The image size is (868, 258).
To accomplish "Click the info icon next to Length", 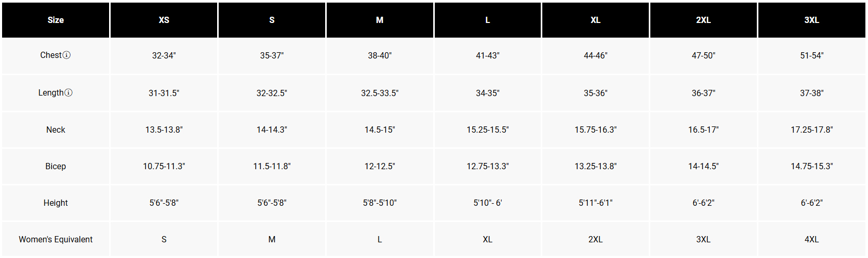I will (68, 92).
